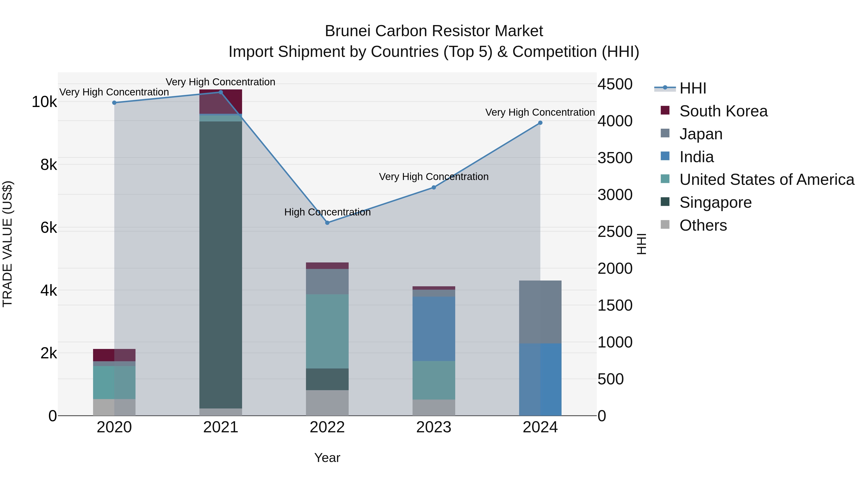Click the 2020 x-axis tick label
This screenshot has height=488, width=868.
tap(114, 427)
